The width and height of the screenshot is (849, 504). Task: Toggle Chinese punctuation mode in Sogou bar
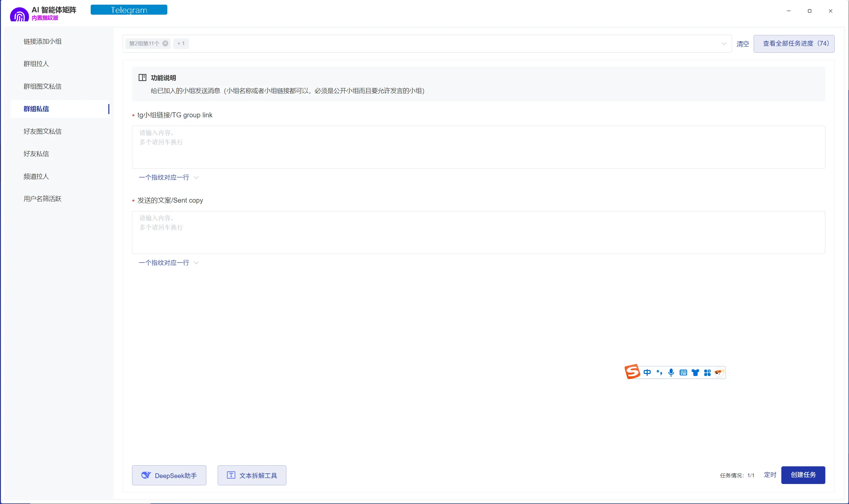(659, 373)
